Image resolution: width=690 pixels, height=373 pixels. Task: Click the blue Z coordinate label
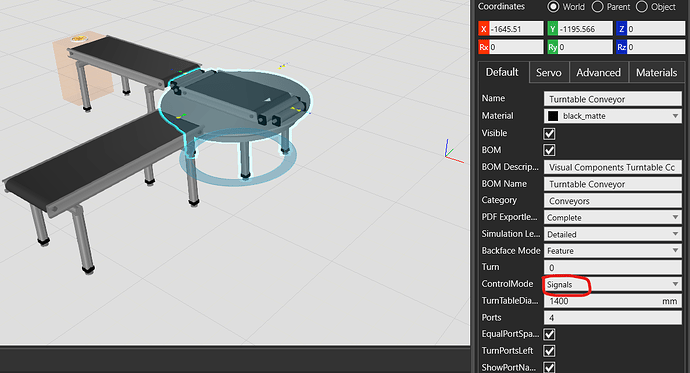621,29
